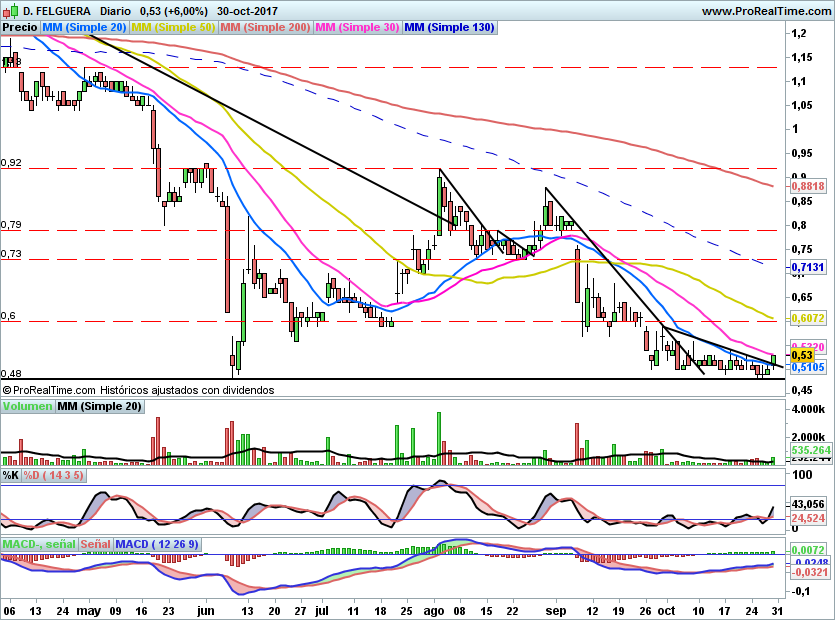This screenshot has width=835, height=620.
Task: Click the green MACD-, señal histogram label
Action: click(38, 544)
